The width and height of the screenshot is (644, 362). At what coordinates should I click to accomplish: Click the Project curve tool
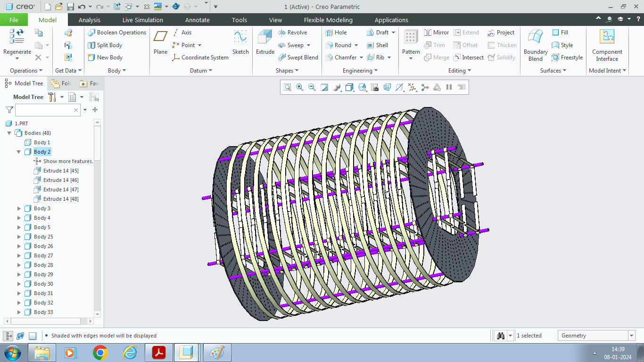pyautogui.click(x=501, y=33)
